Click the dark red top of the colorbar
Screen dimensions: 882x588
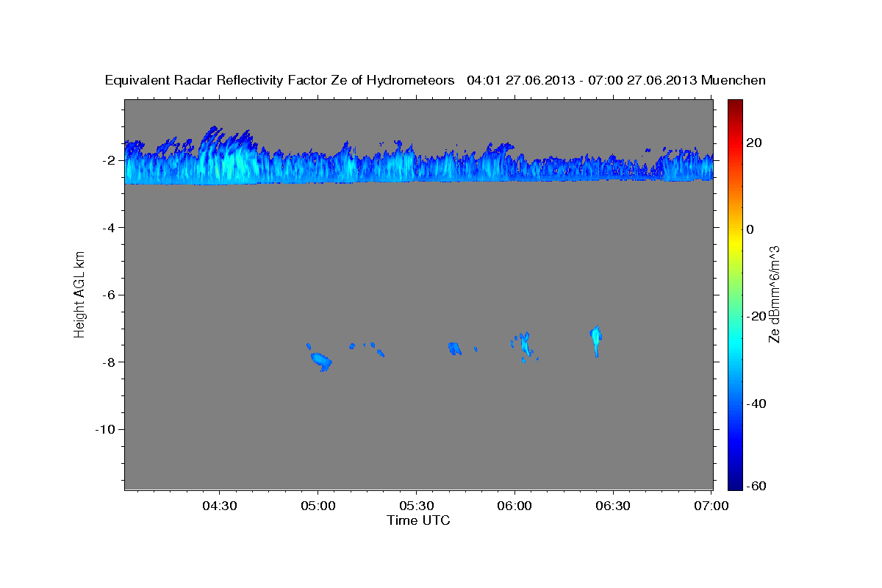735,104
